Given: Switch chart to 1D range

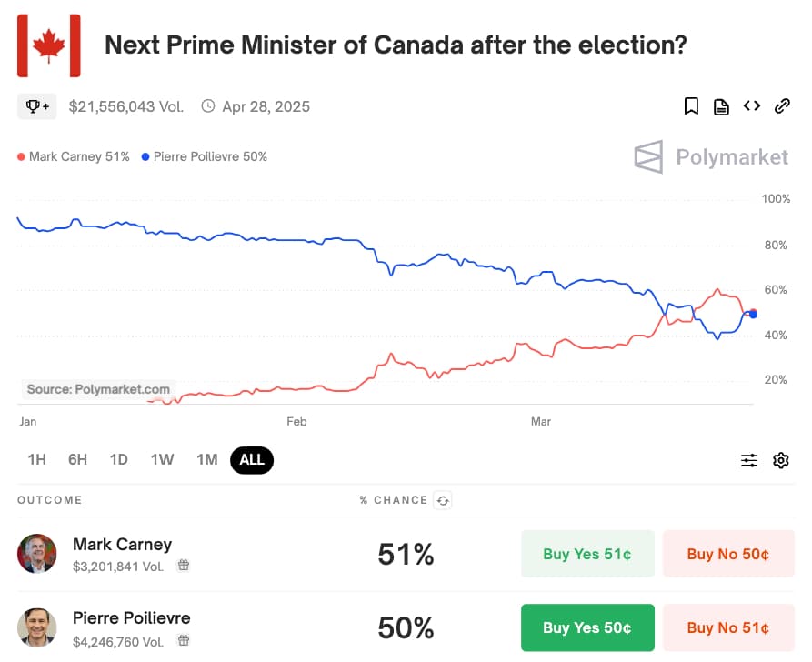Looking at the screenshot, I should tap(119, 459).
